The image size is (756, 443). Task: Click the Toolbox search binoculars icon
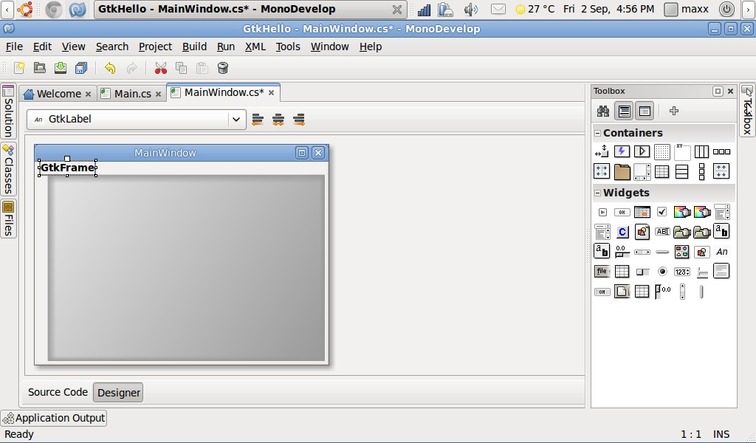pyautogui.click(x=603, y=111)
